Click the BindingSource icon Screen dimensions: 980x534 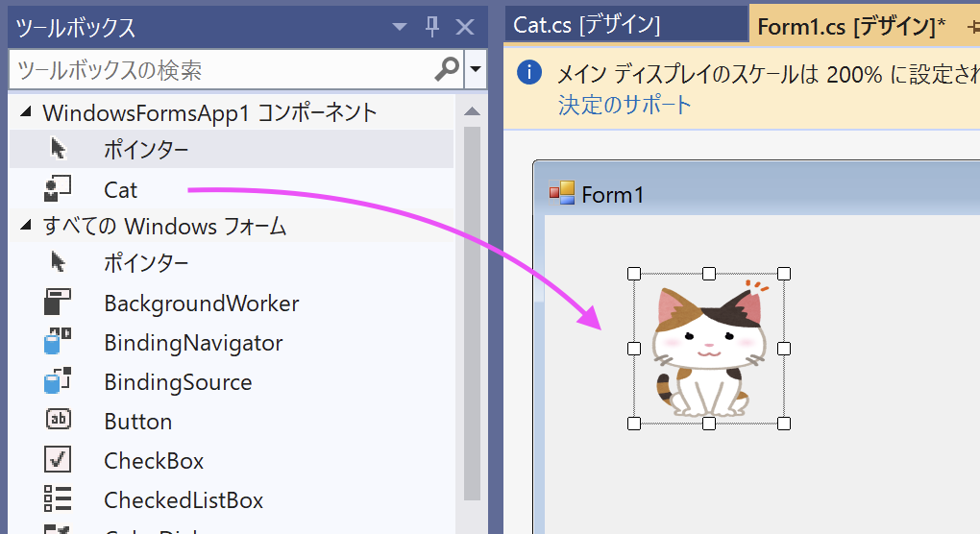pyautogui.click(x=58, y=381)
